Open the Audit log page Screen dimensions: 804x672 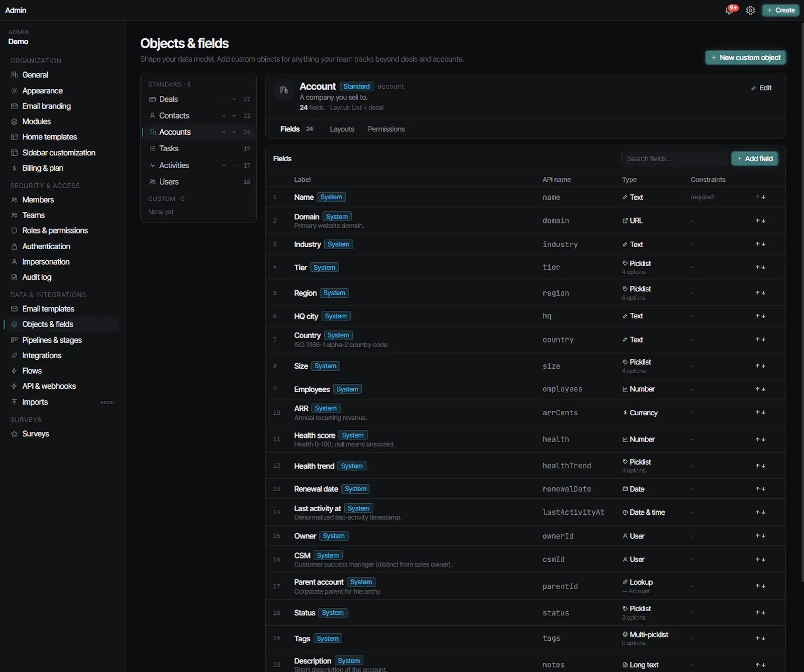click(x=61, y=277)
